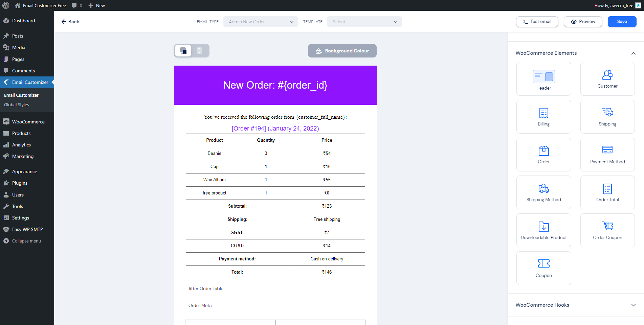
Task: Switch to mobile preview mode
Action: [x=199, y=51]
